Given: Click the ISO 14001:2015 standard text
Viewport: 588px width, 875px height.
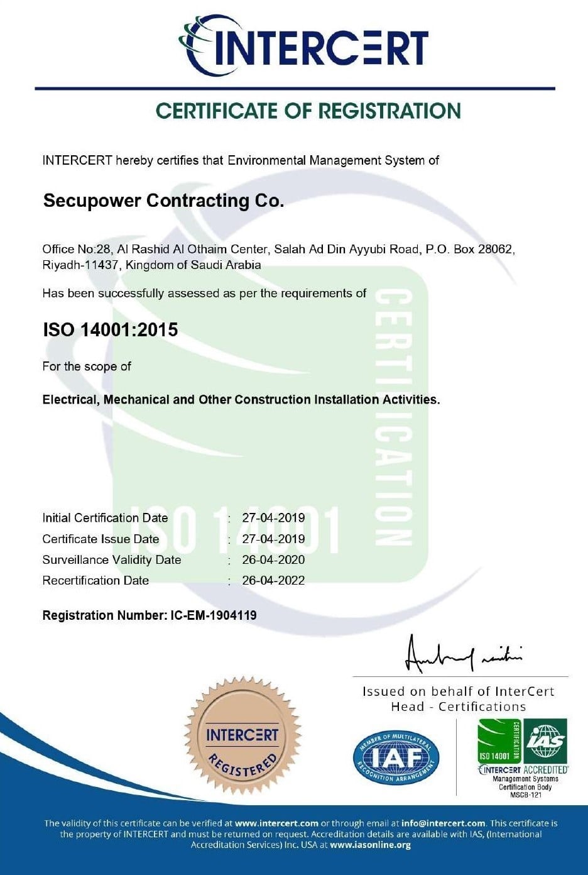Looking at the screenshot, I should pyautogui.click(x=111, y=329).
